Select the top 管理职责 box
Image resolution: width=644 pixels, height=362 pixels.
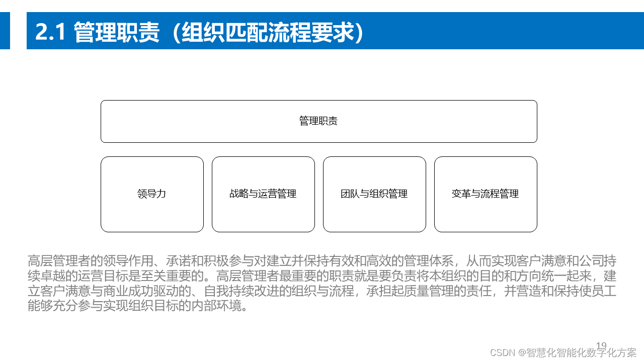[318, 121]
